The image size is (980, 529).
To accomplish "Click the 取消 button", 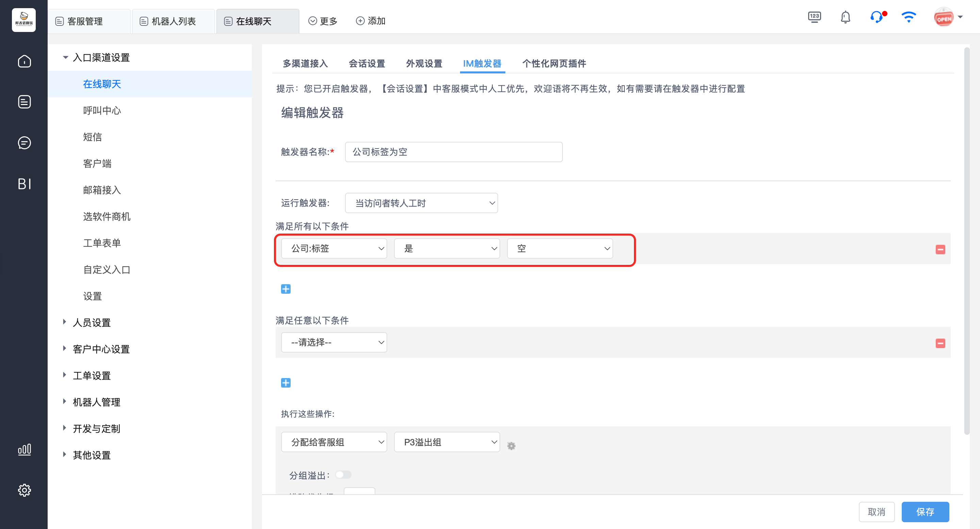I will click(877, 512).
